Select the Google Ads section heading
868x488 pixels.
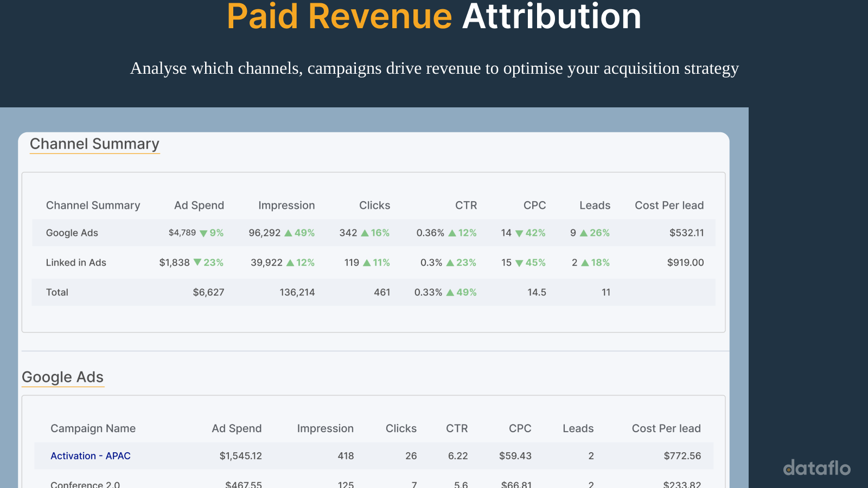pyautogui.click(x=62, y=377)
